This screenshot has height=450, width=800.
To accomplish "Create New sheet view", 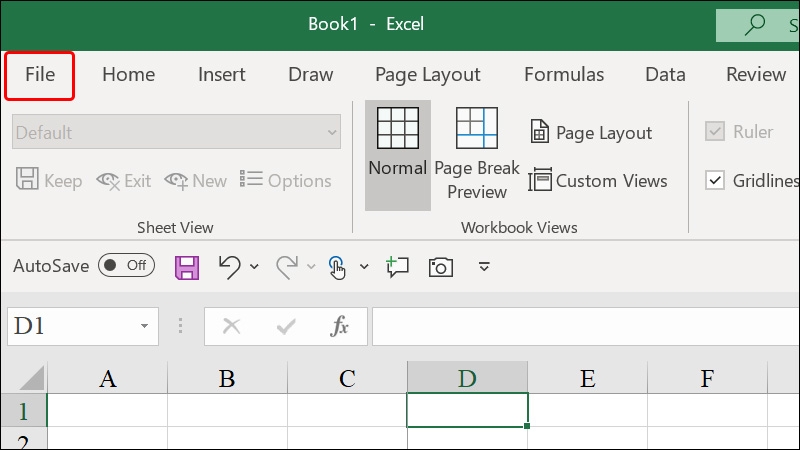I will coord(195,181).
